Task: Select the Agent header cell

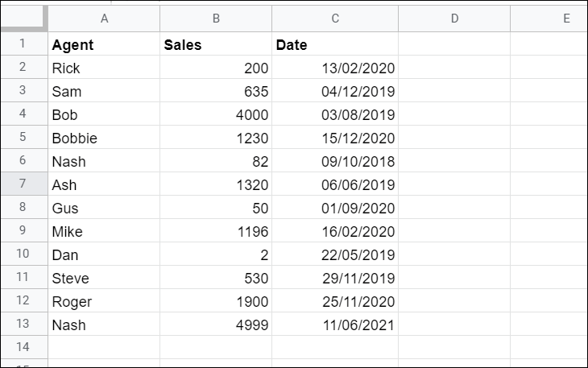Action: point(104,45)
